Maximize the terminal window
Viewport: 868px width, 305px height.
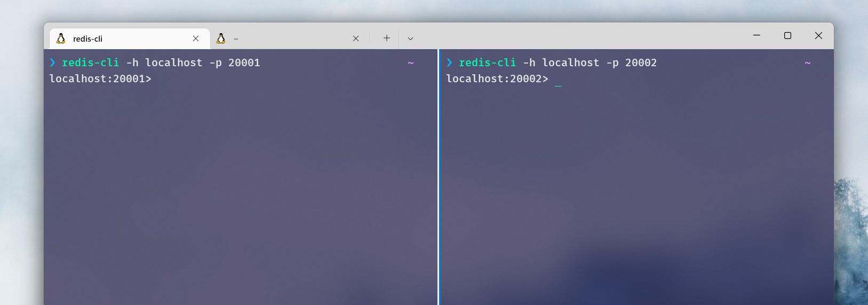click(x=787, y=35)
